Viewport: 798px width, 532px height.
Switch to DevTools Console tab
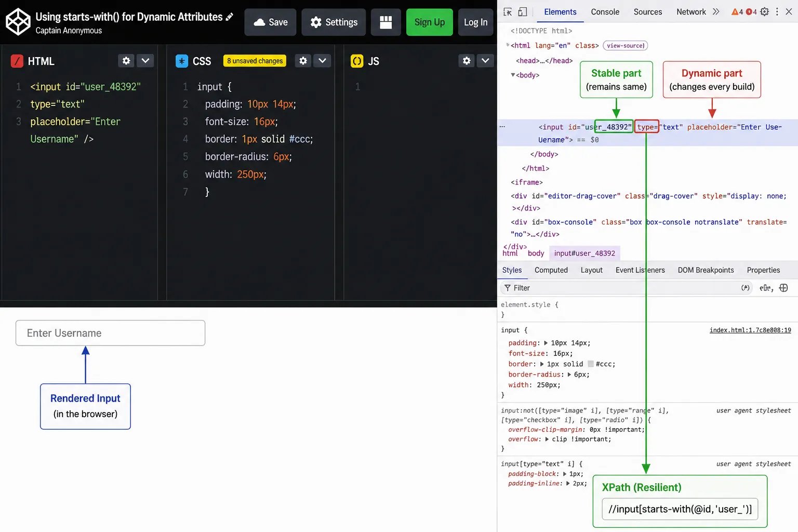pyautogui.click(x=605, y=12)
